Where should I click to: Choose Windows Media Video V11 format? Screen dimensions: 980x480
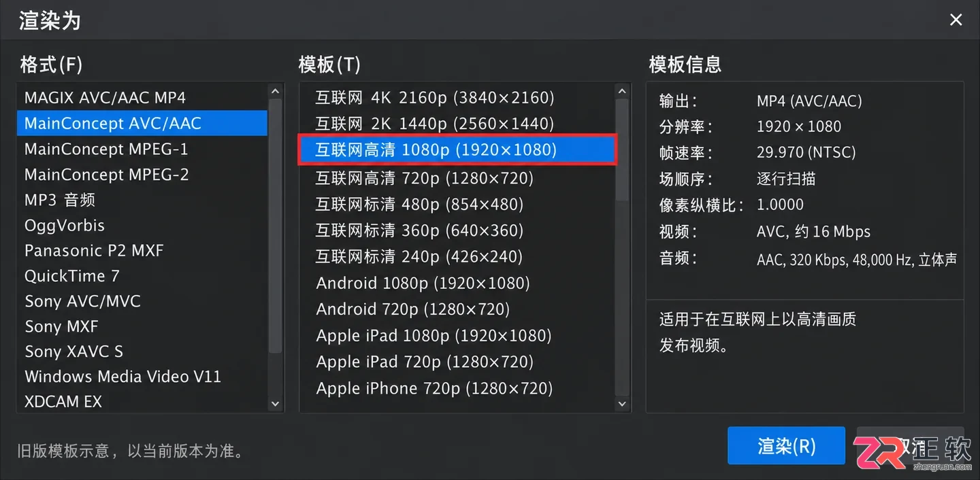pyautogui.click(x=142, y=377)
